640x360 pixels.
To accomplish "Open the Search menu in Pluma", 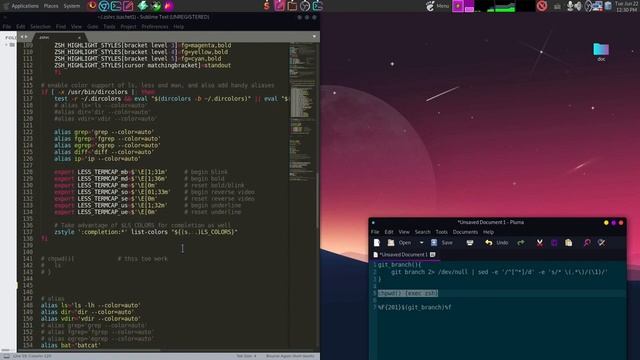I will (x=422, y=232).
